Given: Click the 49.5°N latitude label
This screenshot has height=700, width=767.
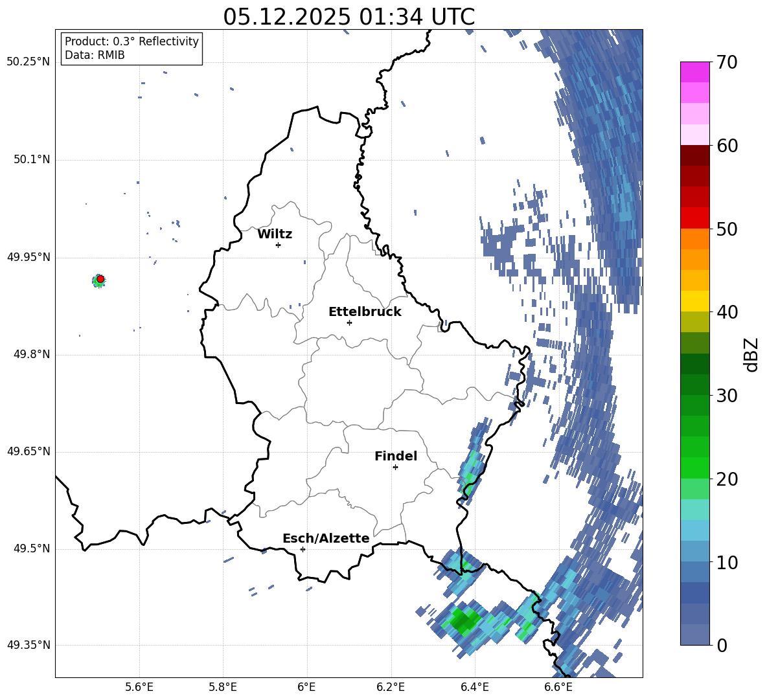Looking at the screenshot, I should tap(31, 548).
